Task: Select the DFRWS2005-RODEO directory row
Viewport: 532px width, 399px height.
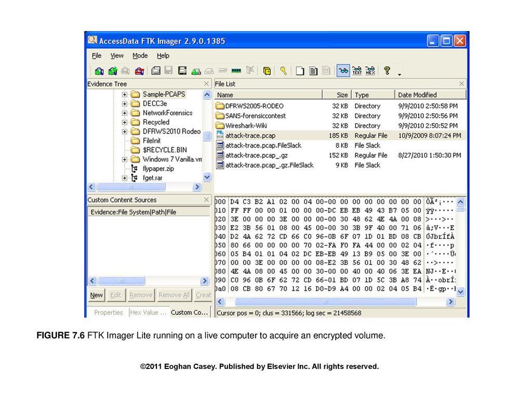Action: click(x=340, y=106)
